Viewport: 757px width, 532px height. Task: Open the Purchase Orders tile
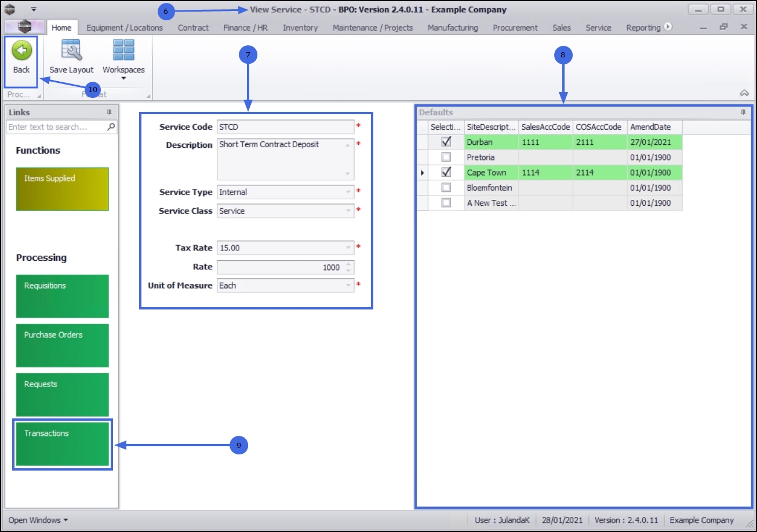[63, 345]
